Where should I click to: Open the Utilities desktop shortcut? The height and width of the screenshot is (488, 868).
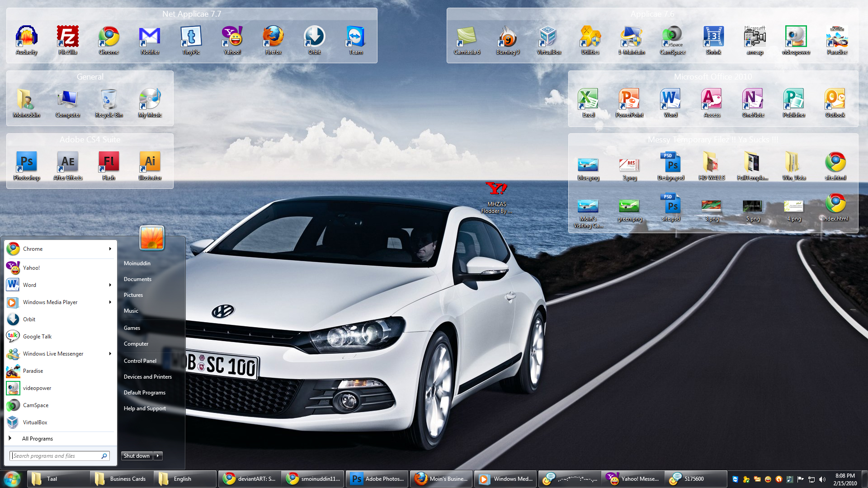[x=590, y=40]
